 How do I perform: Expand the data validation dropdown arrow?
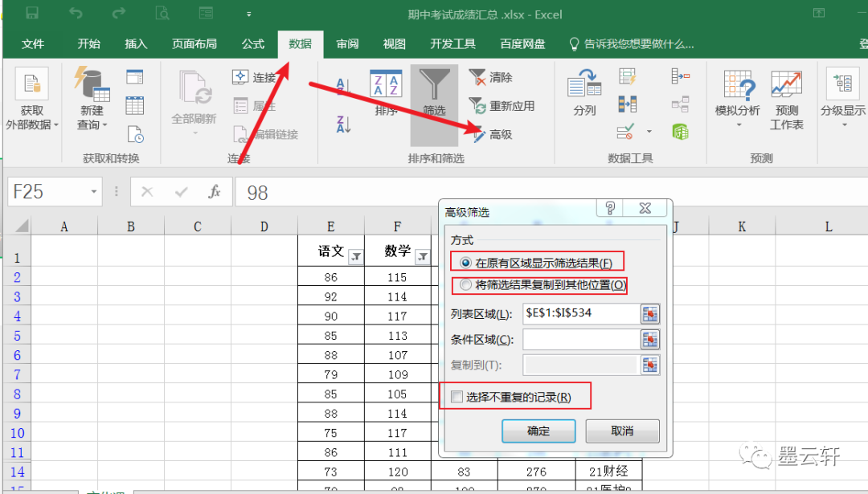pyautogui.click(x=649, y=132)
